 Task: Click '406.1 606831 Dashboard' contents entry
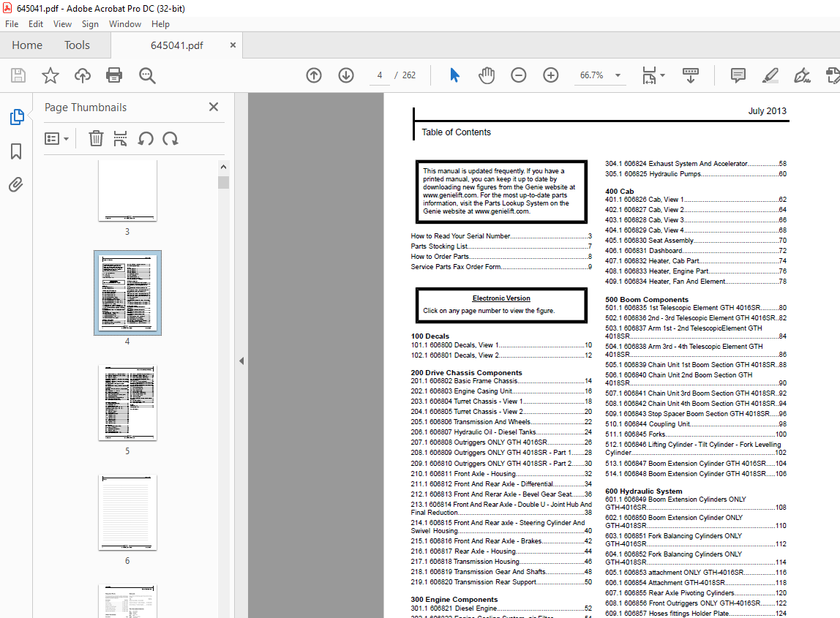coord(695,251)
